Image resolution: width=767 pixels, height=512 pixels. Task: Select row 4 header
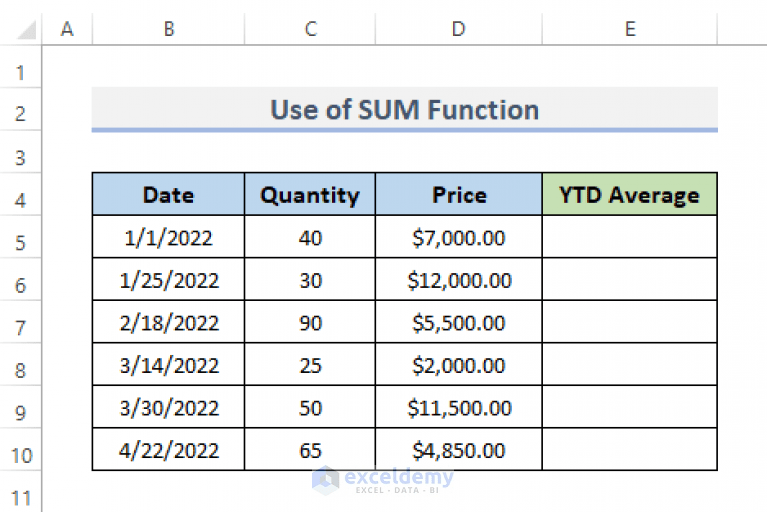[x=21, y=195]
